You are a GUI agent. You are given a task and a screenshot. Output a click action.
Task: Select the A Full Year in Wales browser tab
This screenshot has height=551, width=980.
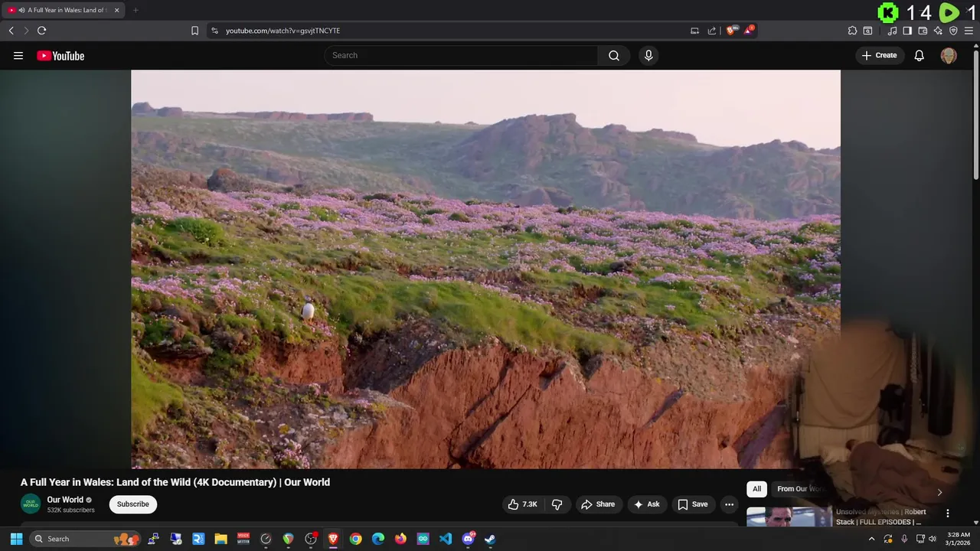pos(64,10)
